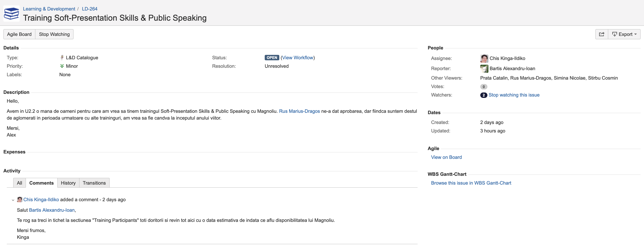
Task: Click the Minor priority double-chevron icon
Action: tap(62, 66)
